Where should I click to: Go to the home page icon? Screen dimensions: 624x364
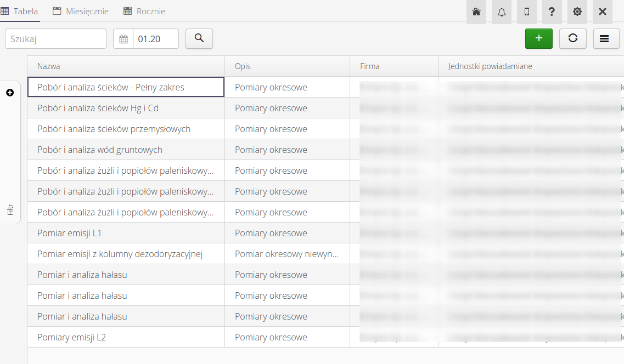coord(476,12)
